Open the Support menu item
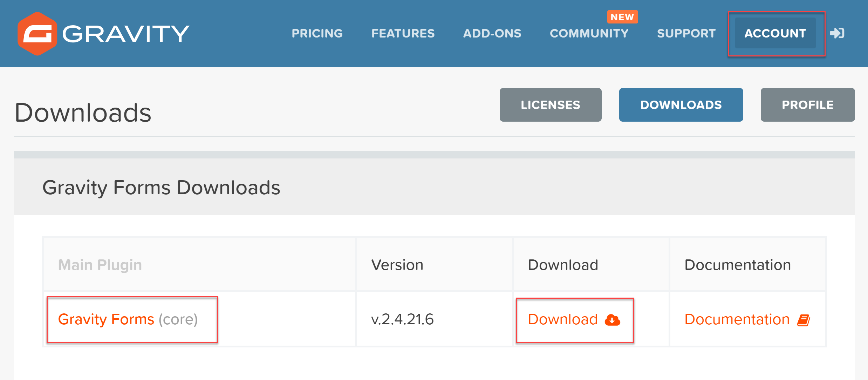 click(x=686, y=33)
